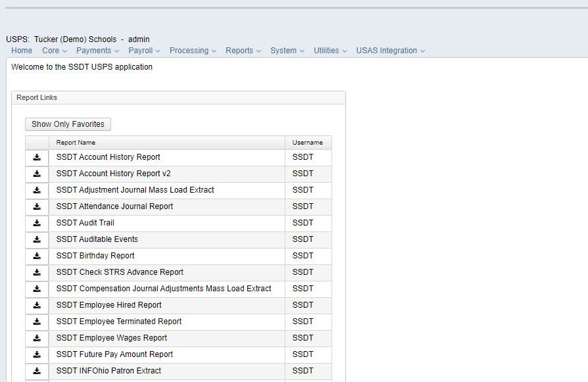Select the 'SSDT INFOhio Patron Extract' name
Screen dimensions: 588x382
point(109,371)
